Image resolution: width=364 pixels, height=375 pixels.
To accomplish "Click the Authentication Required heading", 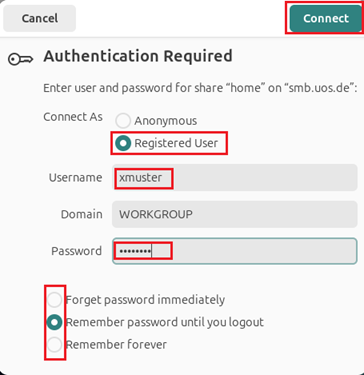I will (138, 56).
